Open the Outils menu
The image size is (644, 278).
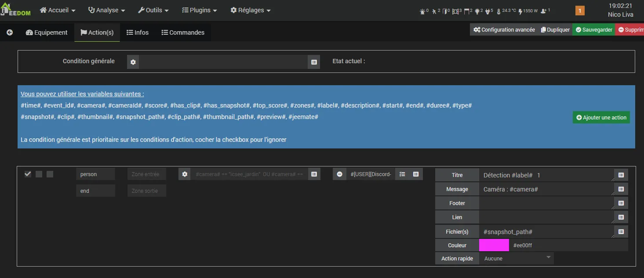click(x=153, y=10)
